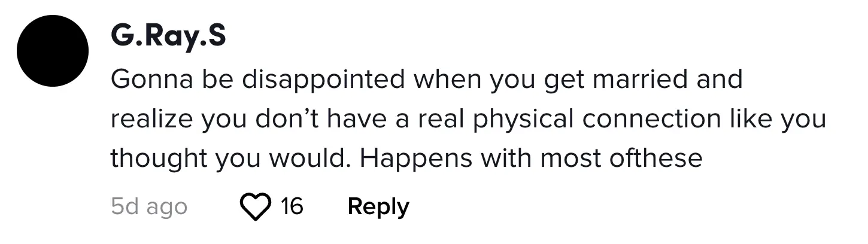The height and width of the screenshot is (244, 868).
Task: View the commenter's profile picture
Action: [53, 51]
